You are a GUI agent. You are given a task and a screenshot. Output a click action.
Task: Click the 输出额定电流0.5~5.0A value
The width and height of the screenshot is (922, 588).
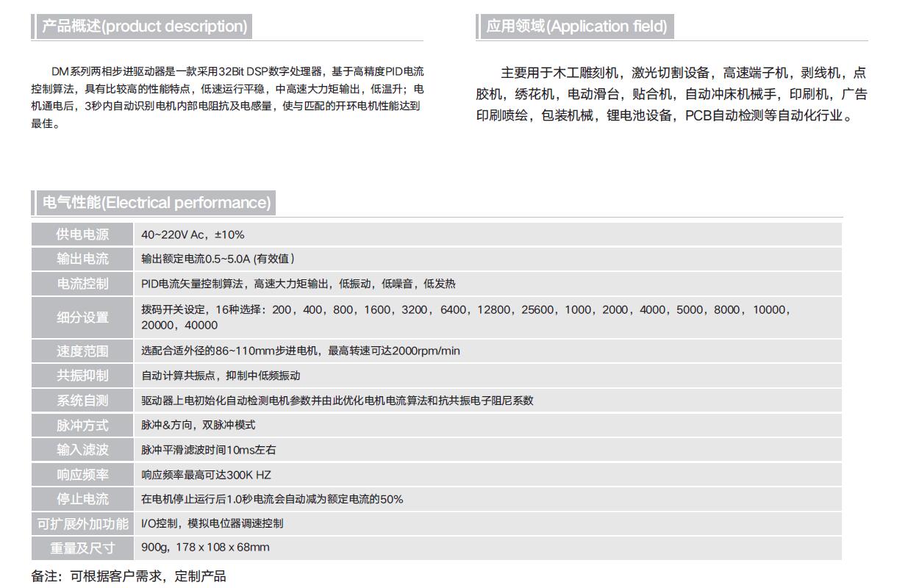click(218, 259)
